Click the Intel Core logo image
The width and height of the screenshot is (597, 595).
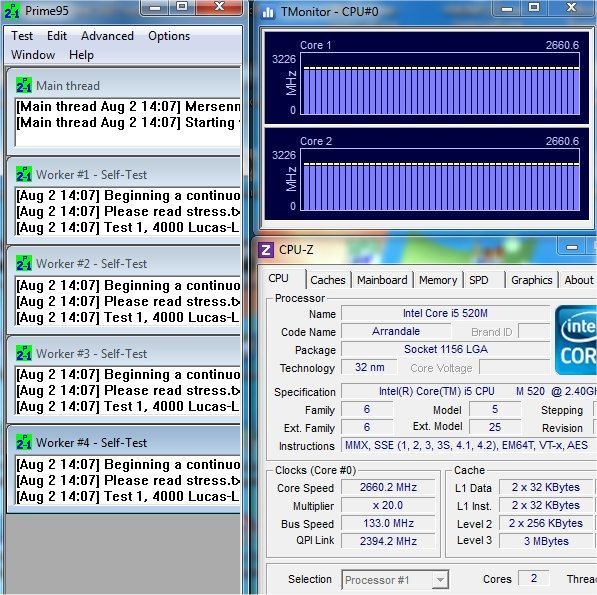pyautogui.click(x=576, y=340)
